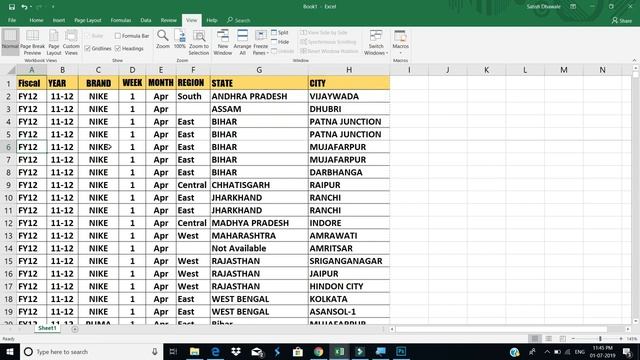Add a new sheet with plus icon

coord(75,329)
